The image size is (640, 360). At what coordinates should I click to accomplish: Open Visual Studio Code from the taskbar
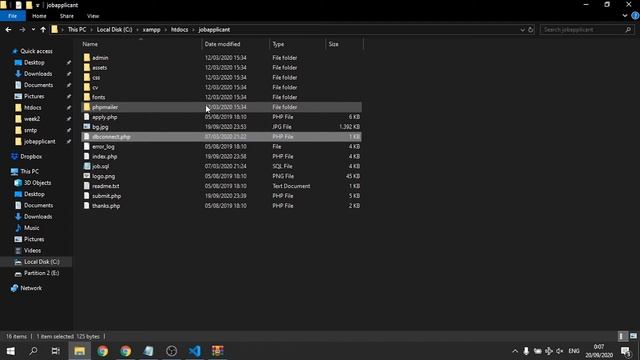195,351
